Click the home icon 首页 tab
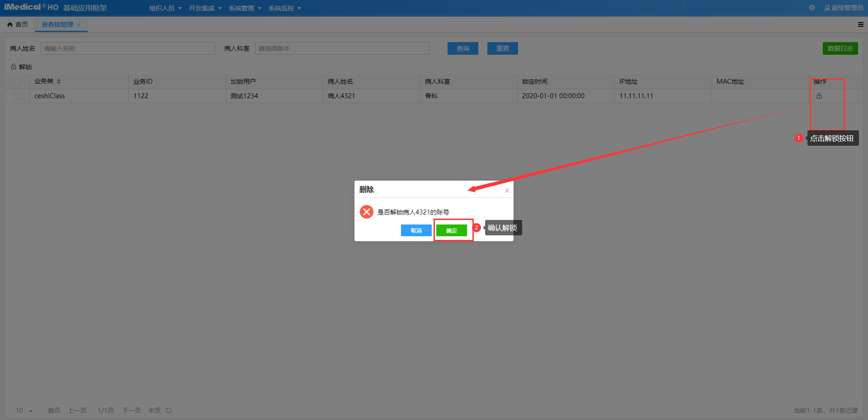868x420 pixels. [x=10, y=24]
